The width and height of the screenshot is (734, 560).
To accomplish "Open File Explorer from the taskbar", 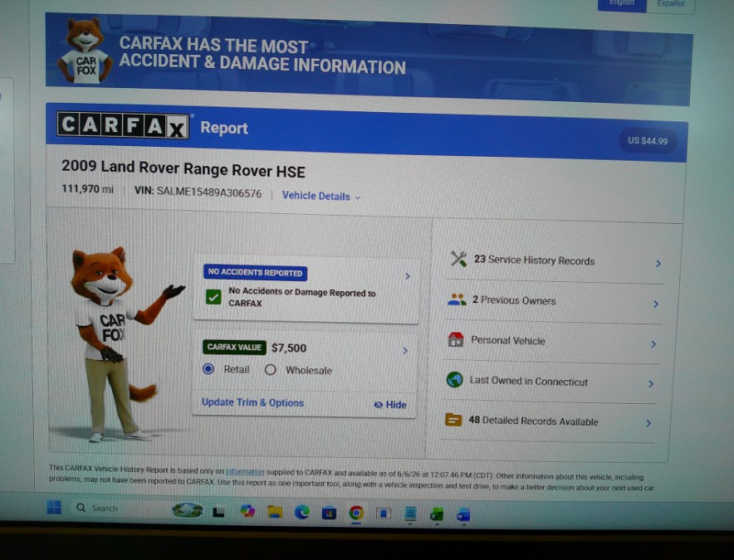I will tap(275, 512).
